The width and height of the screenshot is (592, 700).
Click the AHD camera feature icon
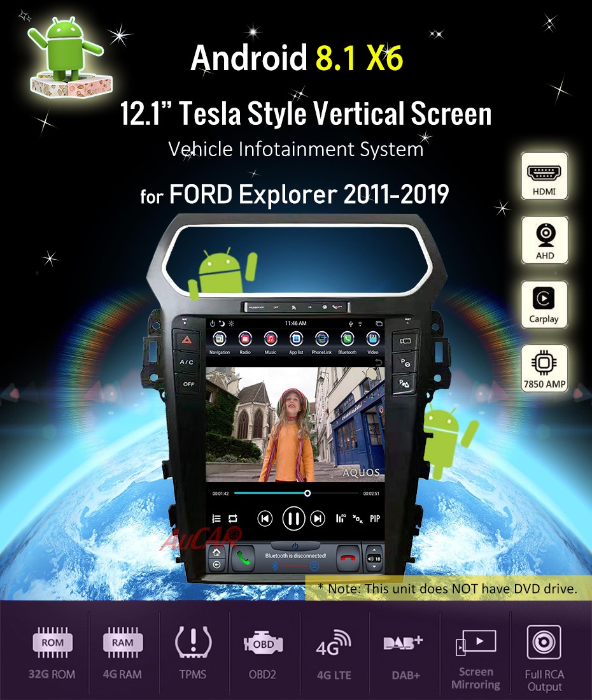coord(545,241)
